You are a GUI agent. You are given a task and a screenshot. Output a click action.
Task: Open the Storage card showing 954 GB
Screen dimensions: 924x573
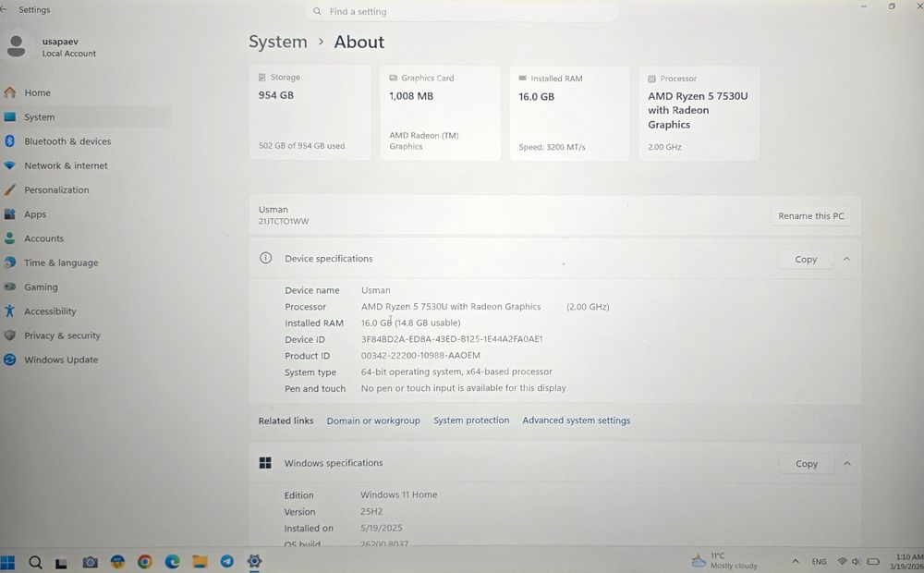[310, 113]
